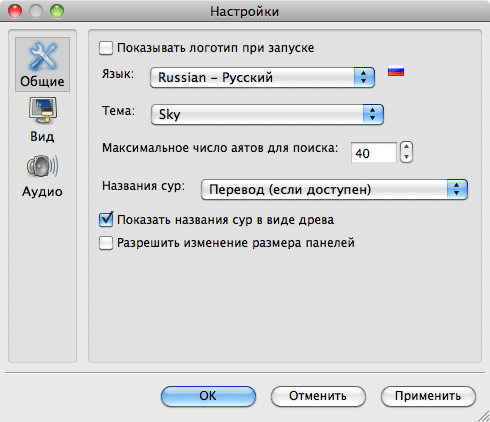Open the Вид monitor icon section
Image resolution: width=490 pixels, height=422 pixels.
click(x=43, y=111)
